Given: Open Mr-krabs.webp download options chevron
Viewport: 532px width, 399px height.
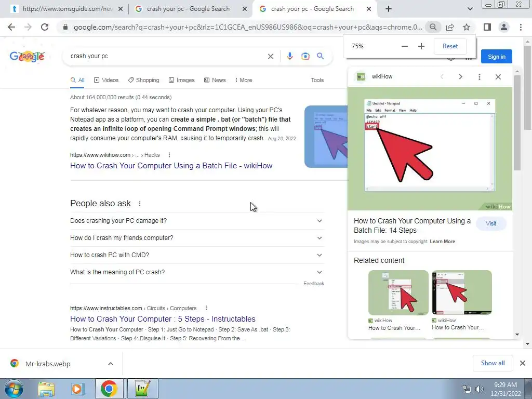Looking at the screenshot, I should point(111,364).
